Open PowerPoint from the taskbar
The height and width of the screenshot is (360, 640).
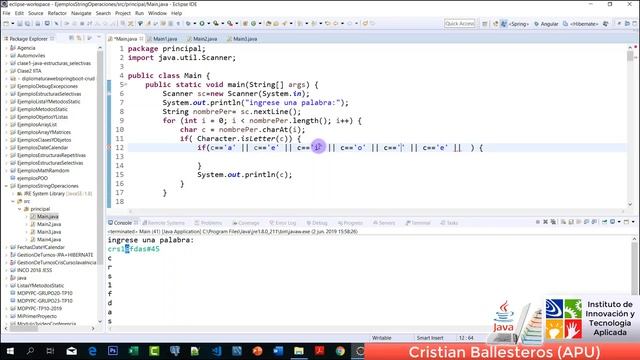[258, 351]
